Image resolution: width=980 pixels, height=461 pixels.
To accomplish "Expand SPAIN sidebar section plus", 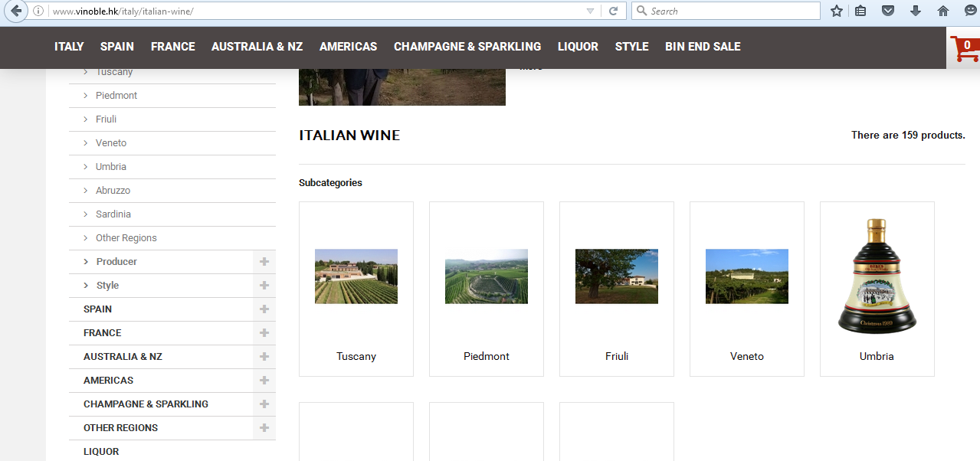I will [264, 309].
